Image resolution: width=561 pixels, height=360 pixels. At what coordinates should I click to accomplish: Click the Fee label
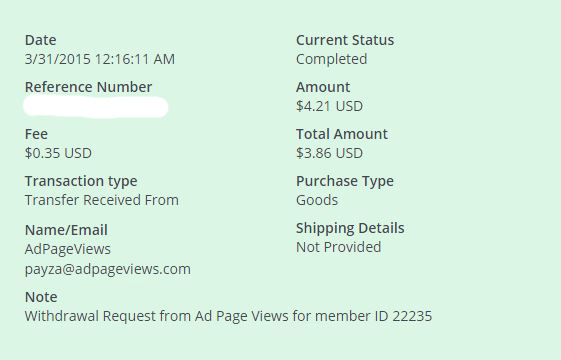click(x=36, y=134)
